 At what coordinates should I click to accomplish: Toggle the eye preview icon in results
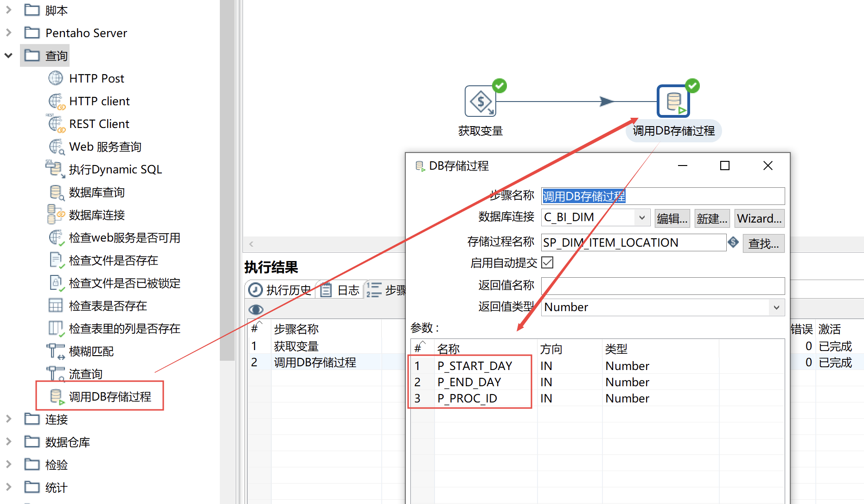point(256,309)
